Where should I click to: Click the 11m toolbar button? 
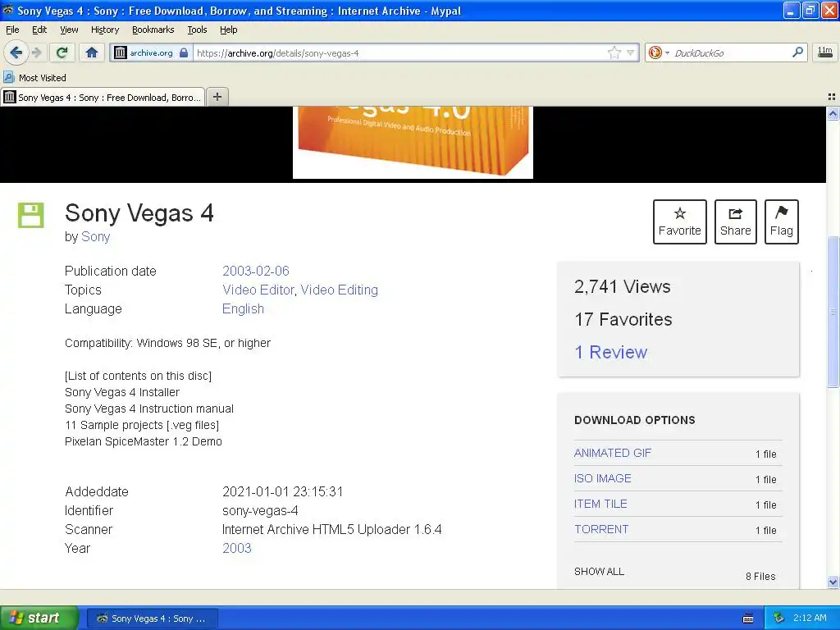825,52
